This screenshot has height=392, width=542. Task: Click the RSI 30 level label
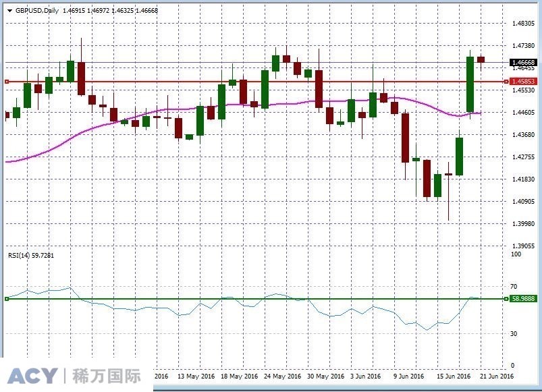tap(514, 333)
